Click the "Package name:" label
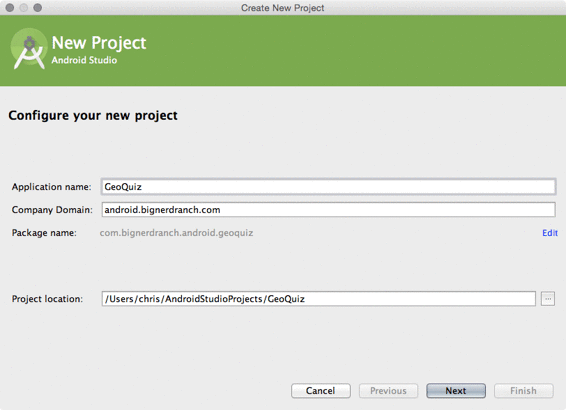This screenshot has width=566, height=410. (44, 233)
